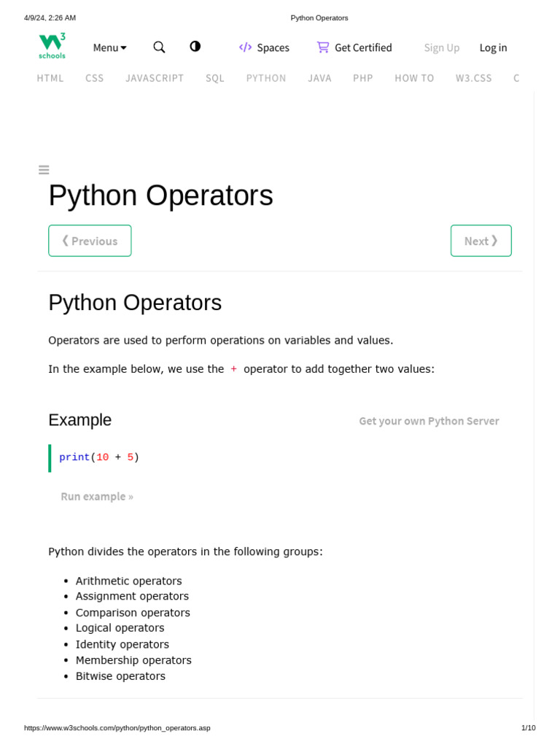
Task: Toggle dark mode contrast icon
Action: click(x=195, y=47)
